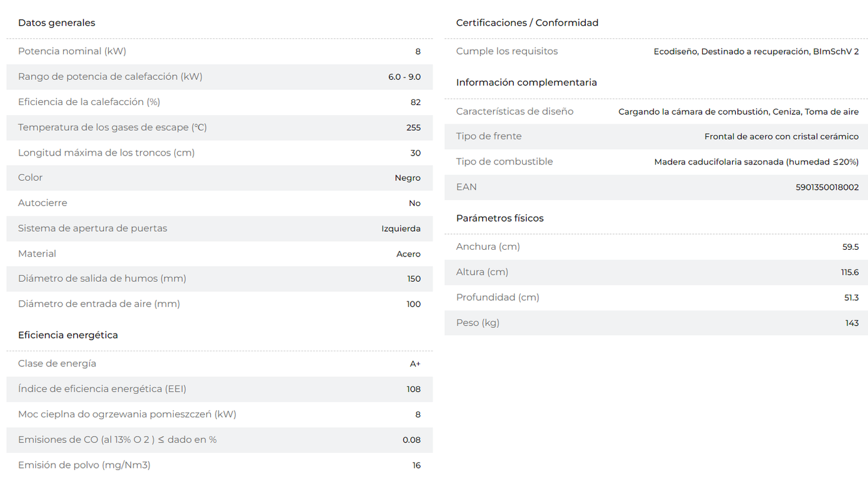Click the Índice de eficiencia energética (EEI) row

click(x=219, y=389)
